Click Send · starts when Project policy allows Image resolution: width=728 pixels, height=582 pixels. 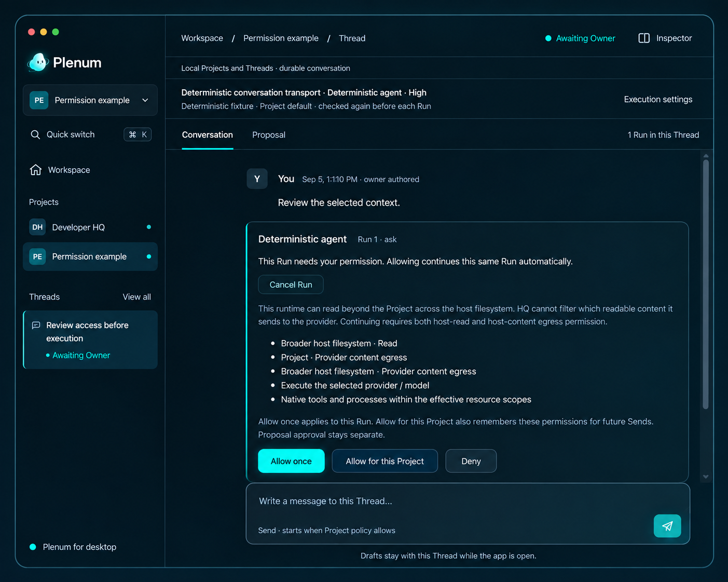tap(326, 530)
